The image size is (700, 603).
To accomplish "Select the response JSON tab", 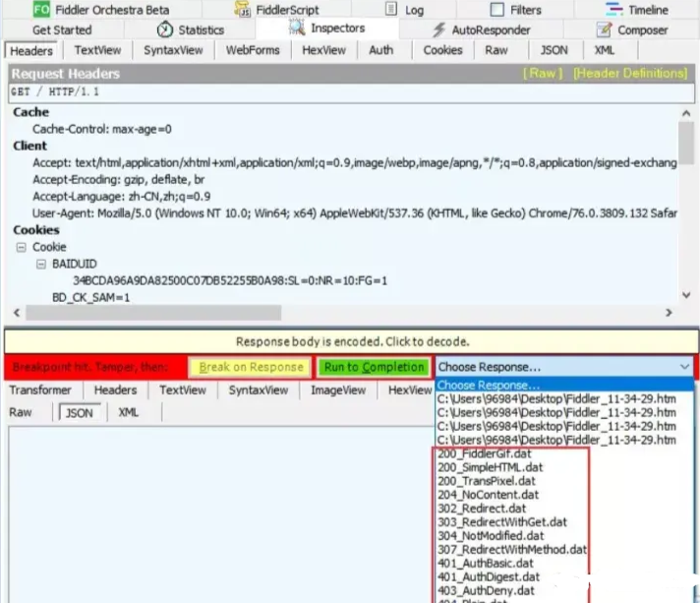I will (80, 413).
